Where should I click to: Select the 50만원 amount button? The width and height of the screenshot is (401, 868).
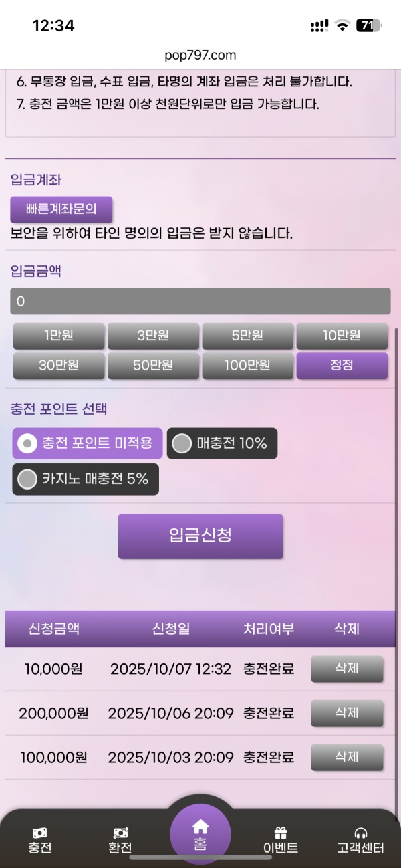click(x=153, y=366)
